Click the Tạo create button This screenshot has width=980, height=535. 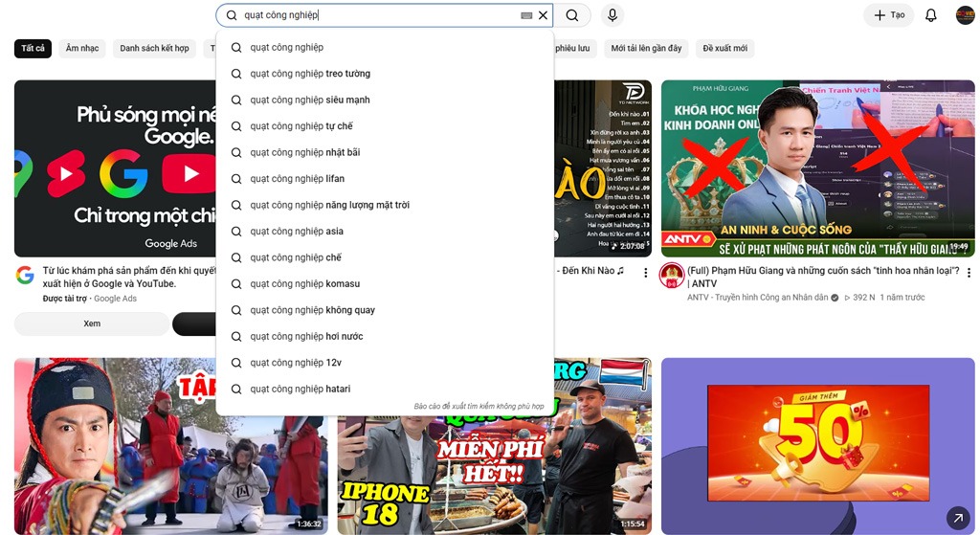click(889, 15)
